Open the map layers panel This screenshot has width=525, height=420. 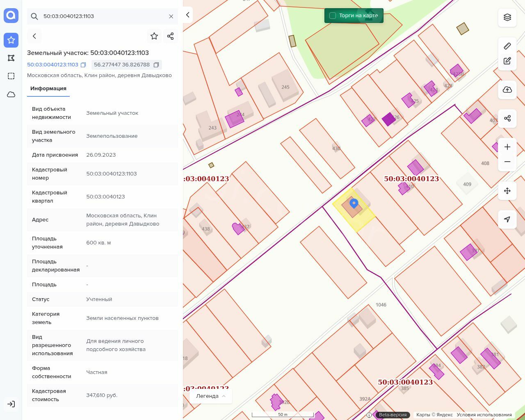pos(507,17)
